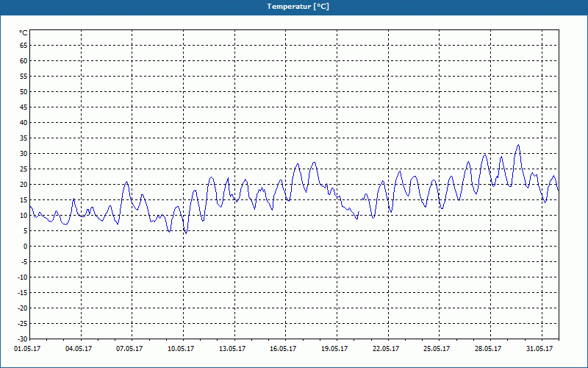Select the 01.05.17 date label

27,349
